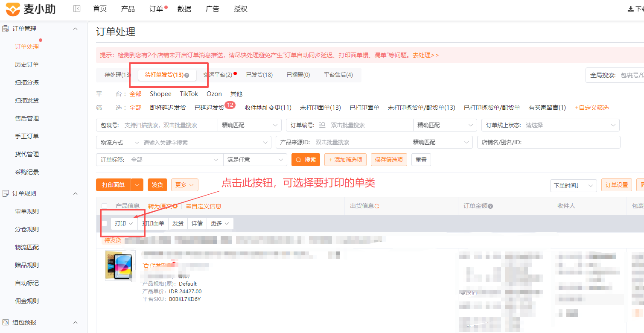Open 授权 in top navigation
Screen dimensions: 644x333
241,9
